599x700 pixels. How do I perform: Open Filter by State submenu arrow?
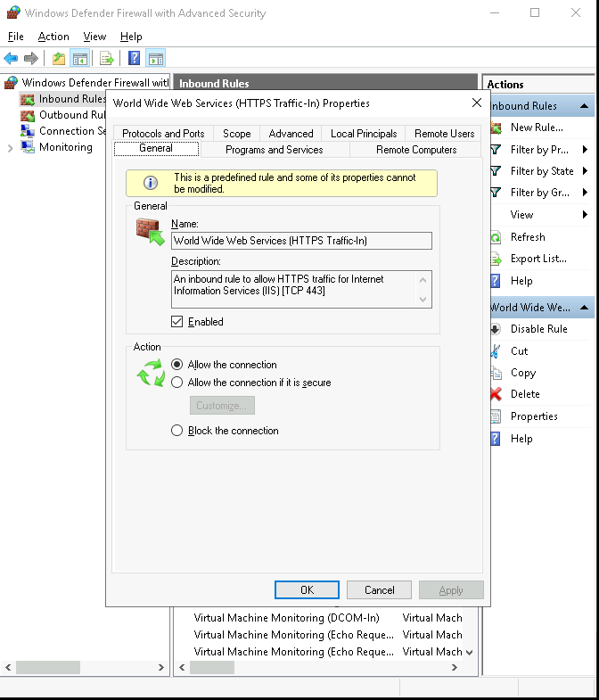pos(585,171)
